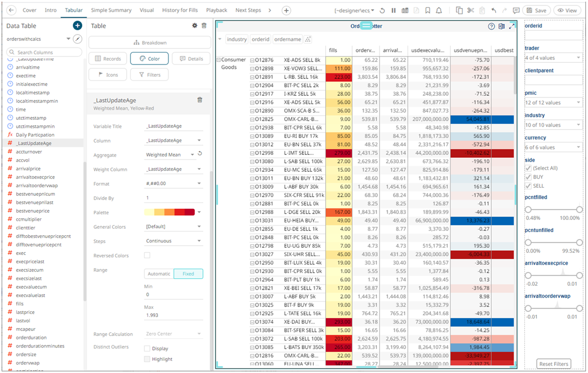Click the add data table plus icon
The image size is (588, 373).
coord(77,26)
